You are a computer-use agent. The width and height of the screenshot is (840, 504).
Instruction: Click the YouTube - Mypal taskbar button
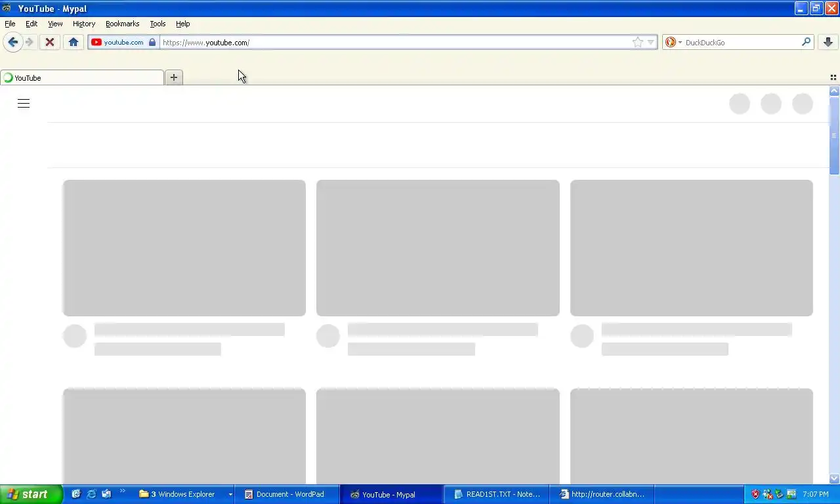coord(392,494)
